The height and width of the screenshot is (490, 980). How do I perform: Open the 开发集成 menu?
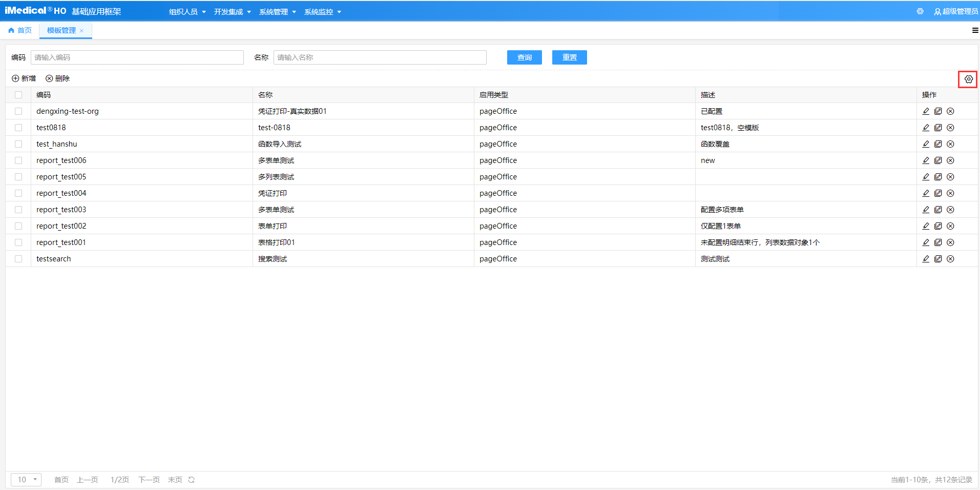click(232, 12)
